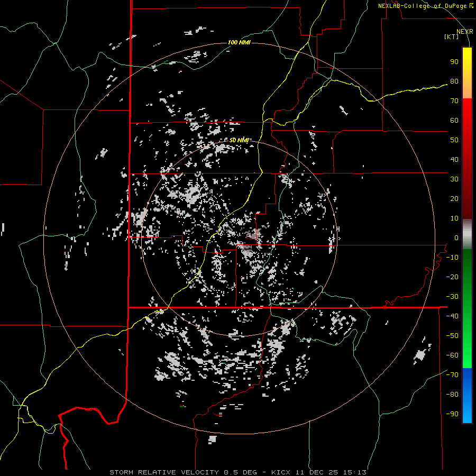Click the -30 value on the velocity scale
The height and width of the screenshot is (476, 476).
(452, 297)
